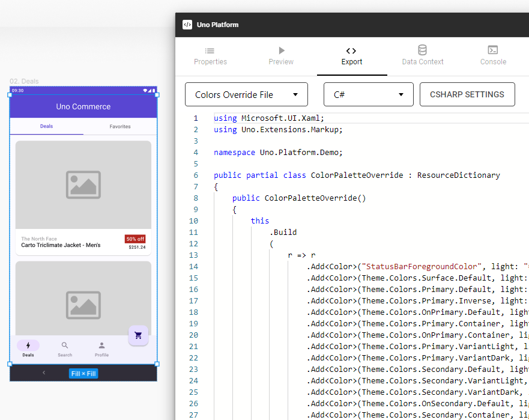Switch to the Preview tab
This screenshot has width=529, height=420.
(281, 56)
